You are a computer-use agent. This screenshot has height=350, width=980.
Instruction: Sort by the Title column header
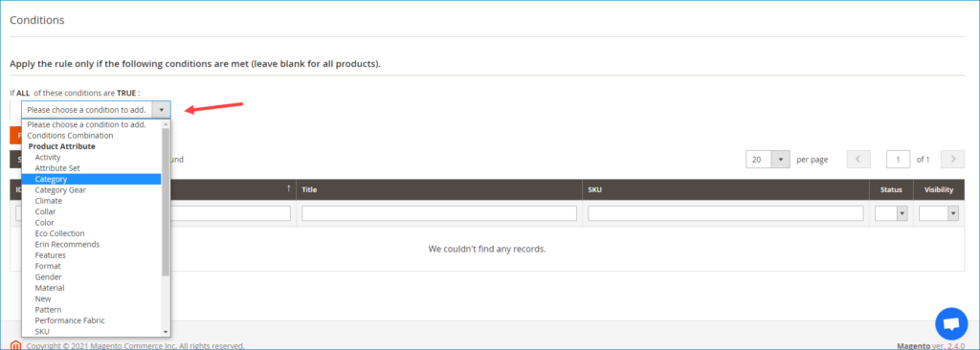(x=439, y=189)
